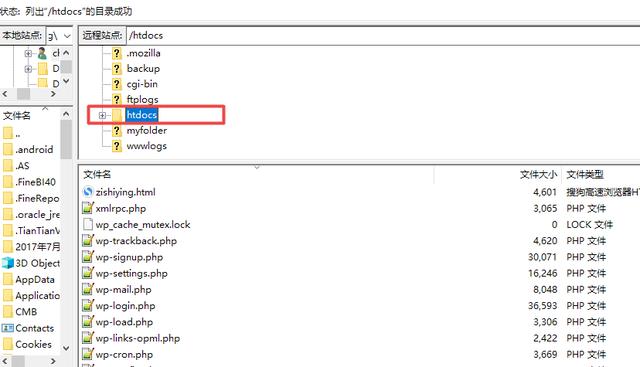Expand the htdocs remote folder node
The width and height of the screenshot is (640, 367).
102,116
